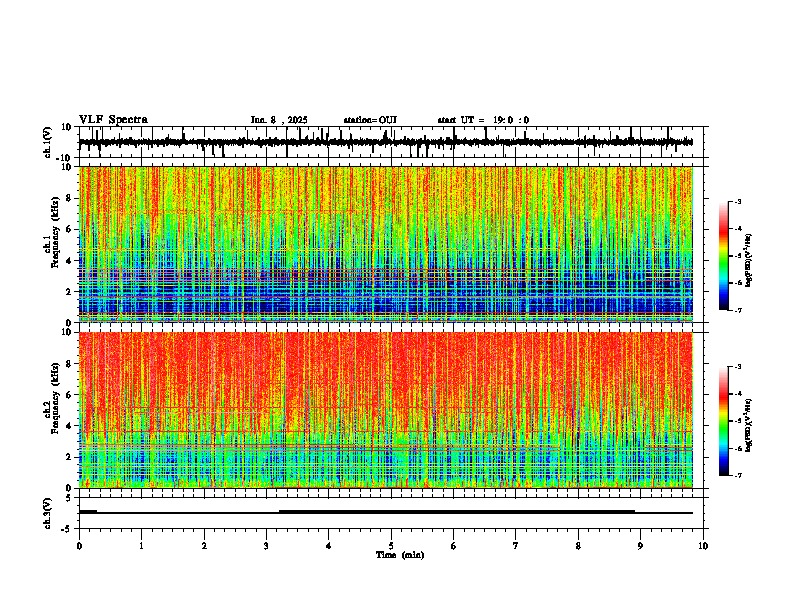This screenshot has height=612, width=792.
Task: Click the ch.2 "Frequency (kHz)" axis label
Action: coord(55,399)
